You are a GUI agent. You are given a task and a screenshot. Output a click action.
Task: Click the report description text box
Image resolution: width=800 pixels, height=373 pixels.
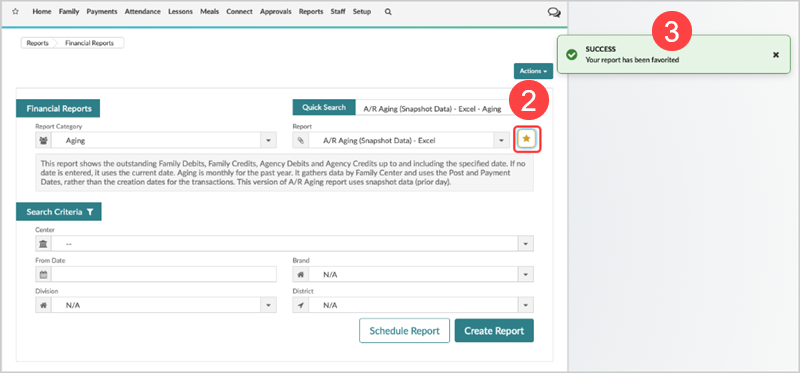coord(285,172)
